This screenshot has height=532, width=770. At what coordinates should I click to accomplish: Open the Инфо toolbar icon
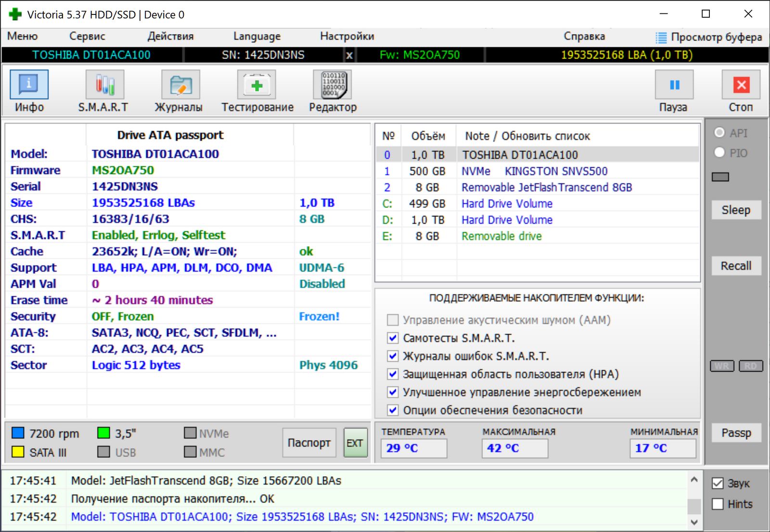(29, 85)
